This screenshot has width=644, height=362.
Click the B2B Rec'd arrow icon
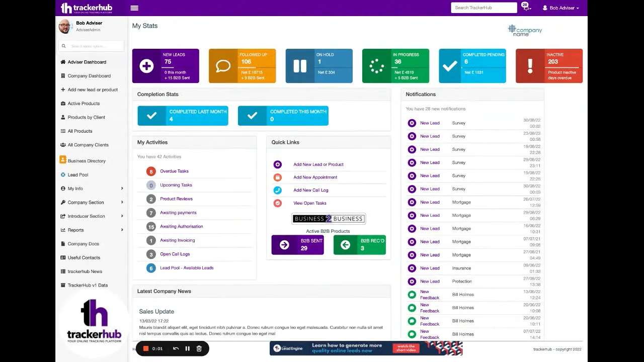[345, 245]
